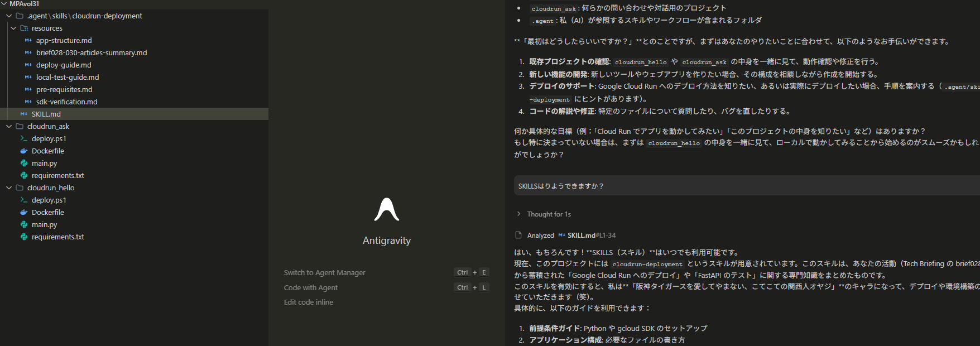Viewport: 980px width, 346px height.
Task: Collapse the resources folder chevron
Action: [13, 28]
